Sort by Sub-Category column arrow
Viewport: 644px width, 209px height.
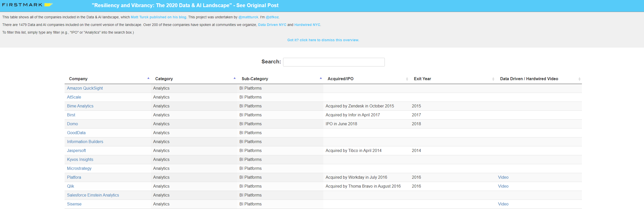tap(321, 78)
